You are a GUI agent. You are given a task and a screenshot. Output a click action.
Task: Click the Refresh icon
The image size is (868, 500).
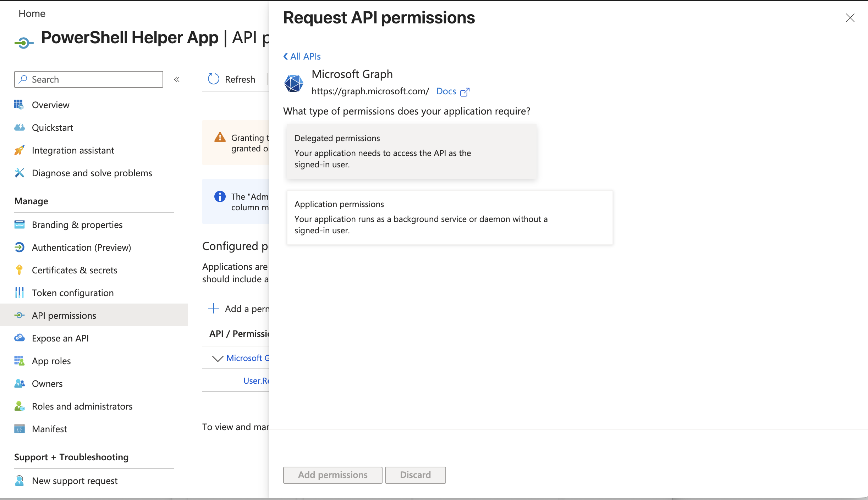click(x=213, y=79)
